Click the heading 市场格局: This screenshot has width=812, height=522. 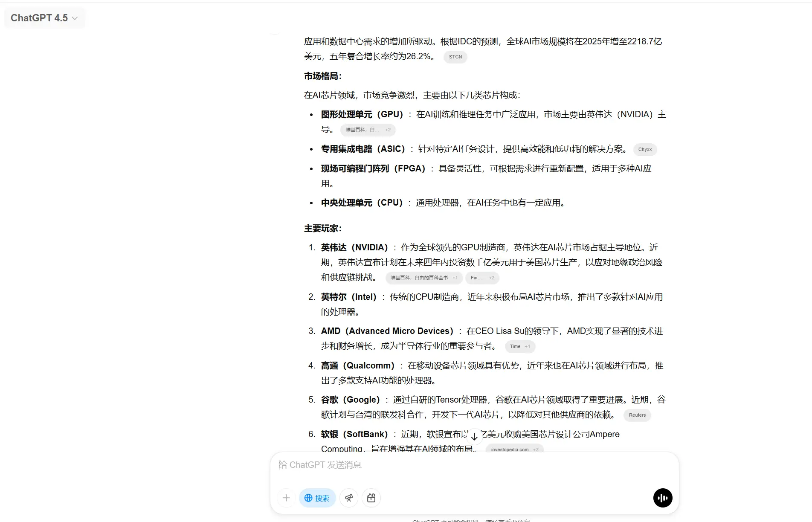(323, 76)
